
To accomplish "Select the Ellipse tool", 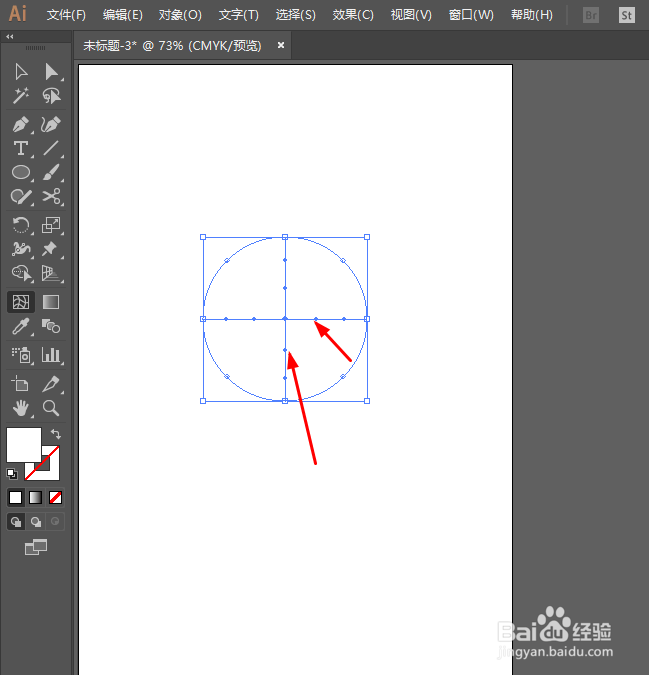I will [21, 173].
